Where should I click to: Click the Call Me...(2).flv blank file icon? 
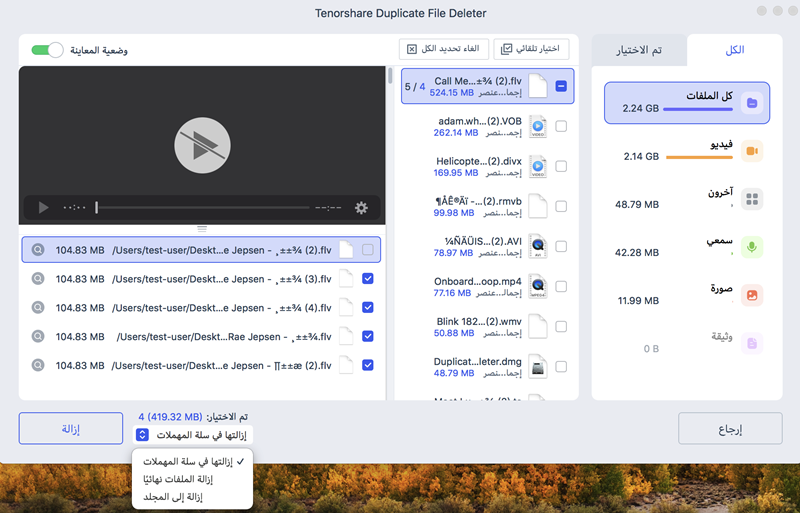[538, 86]
